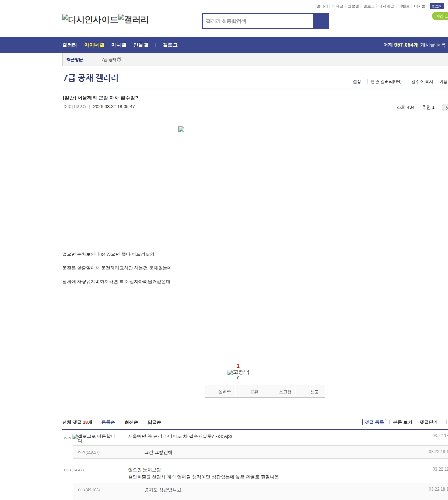Open 미니갤 in the top utility links
448x500 pixels.
(x=337, y=6)
